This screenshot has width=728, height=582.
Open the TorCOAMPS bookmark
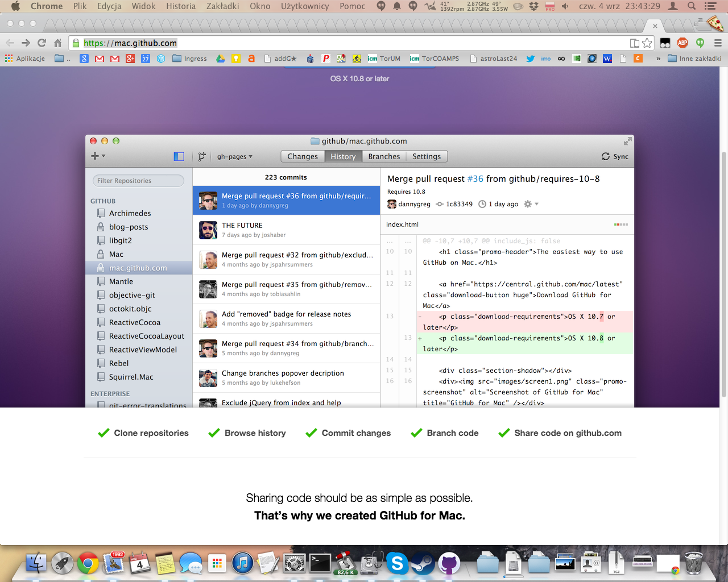(435, 59)
